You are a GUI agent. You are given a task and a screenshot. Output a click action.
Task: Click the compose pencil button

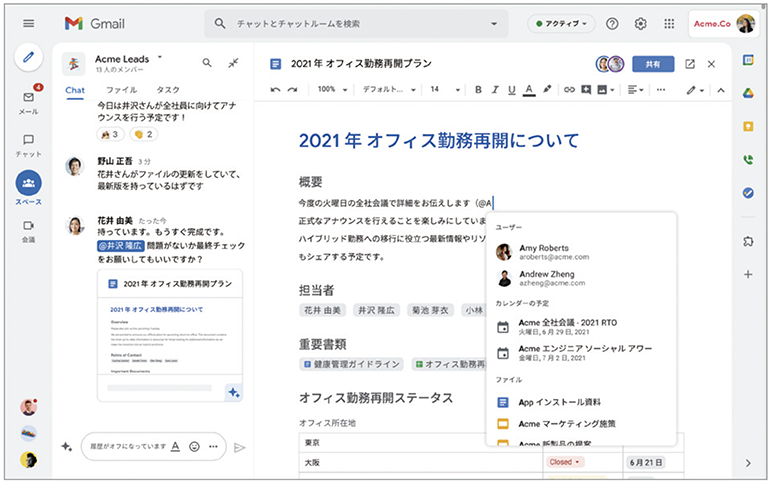pyautogui.click(x=29, y=57)
